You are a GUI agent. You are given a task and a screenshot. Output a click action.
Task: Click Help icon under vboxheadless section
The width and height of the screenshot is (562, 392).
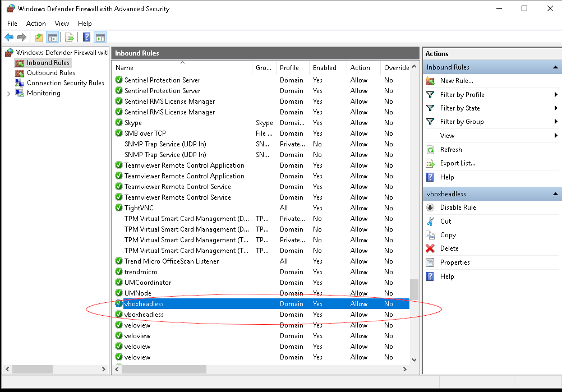coord(430,276)
